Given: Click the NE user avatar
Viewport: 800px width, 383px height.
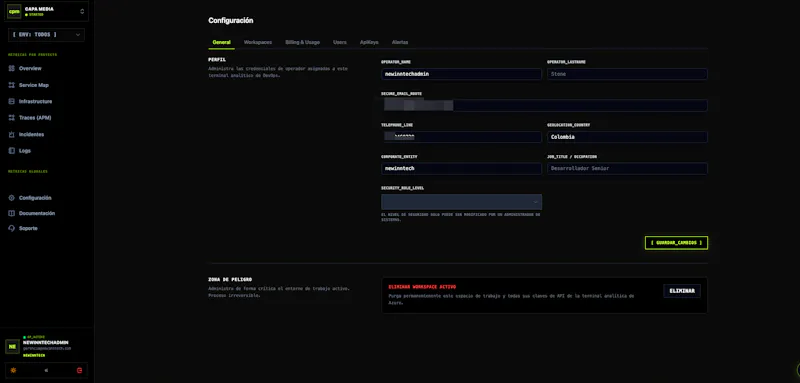Looking at the screenshot, I should (x=12, y=346).
